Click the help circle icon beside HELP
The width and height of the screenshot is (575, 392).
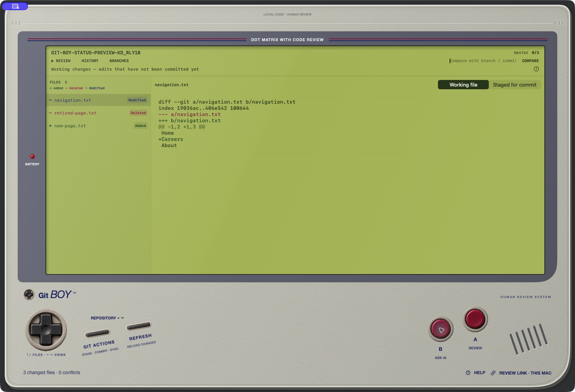coord(468,373)
